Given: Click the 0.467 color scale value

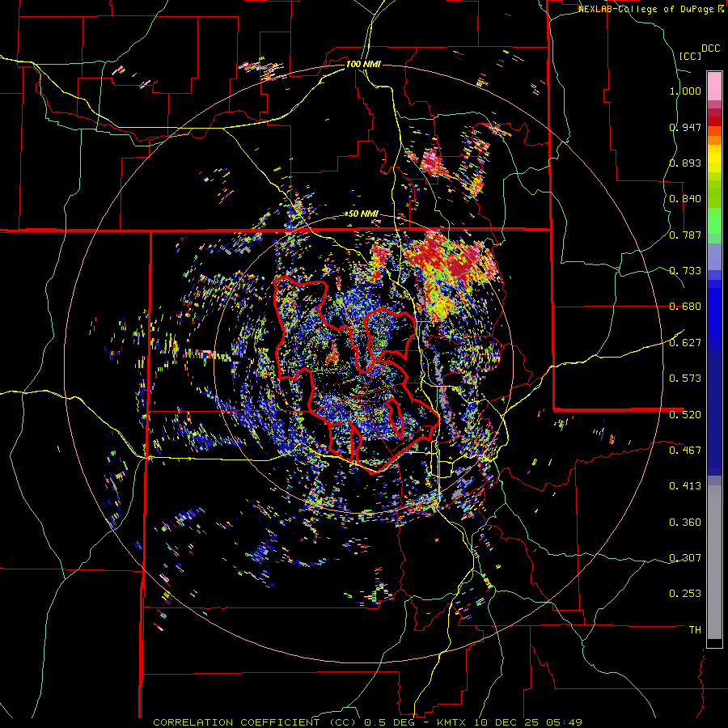Looking at the screenshot, I should click(685, 450).
